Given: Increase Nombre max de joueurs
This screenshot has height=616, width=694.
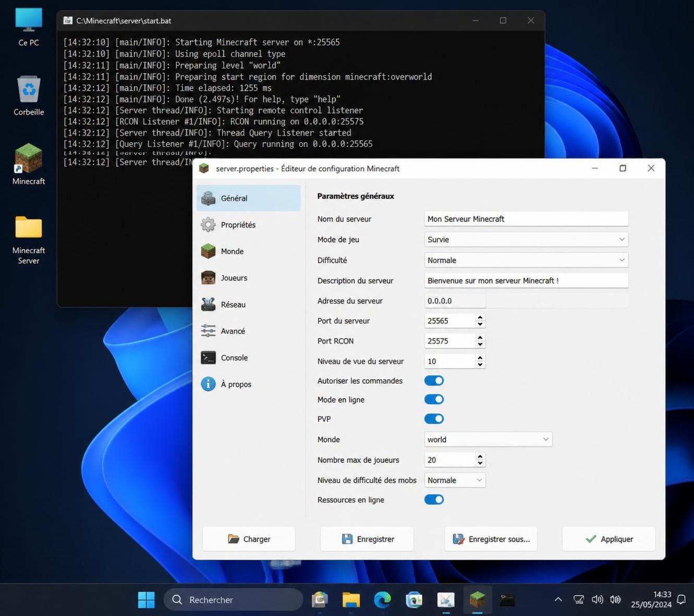Looking at the screenshot, I should tap(480, 456).
